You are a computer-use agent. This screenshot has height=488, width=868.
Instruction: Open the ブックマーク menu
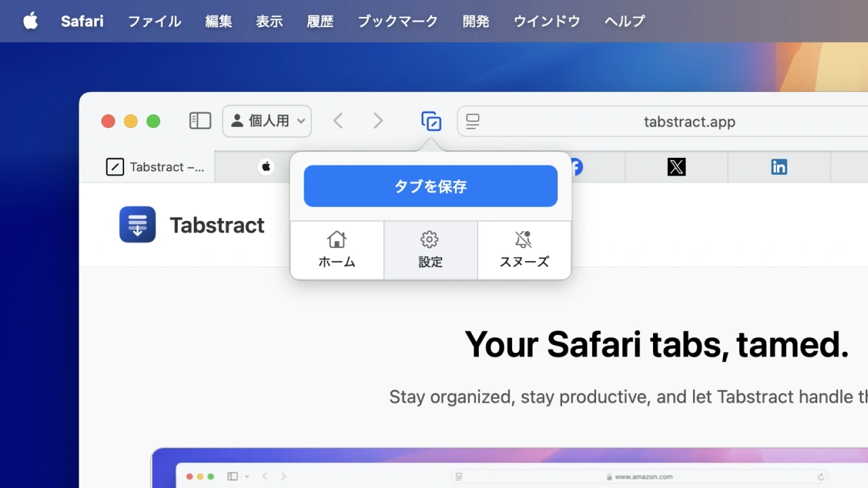(398, 21)
